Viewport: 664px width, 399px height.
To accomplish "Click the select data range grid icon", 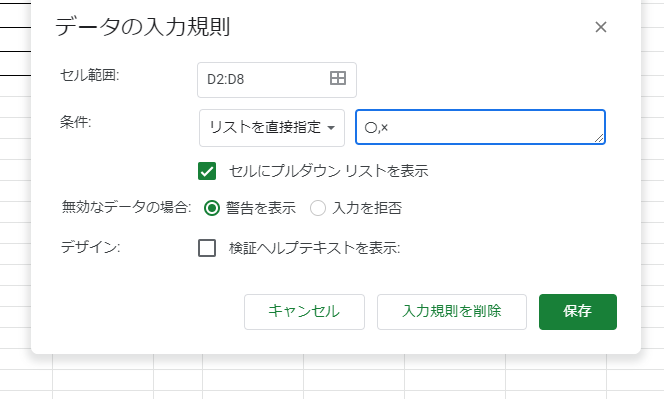I will (338, 78).
